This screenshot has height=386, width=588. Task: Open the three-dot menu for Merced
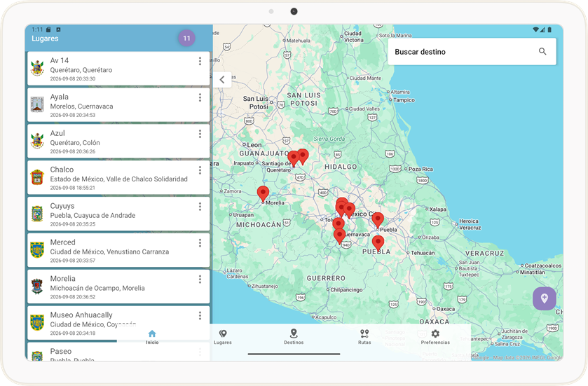pos(200,243)
